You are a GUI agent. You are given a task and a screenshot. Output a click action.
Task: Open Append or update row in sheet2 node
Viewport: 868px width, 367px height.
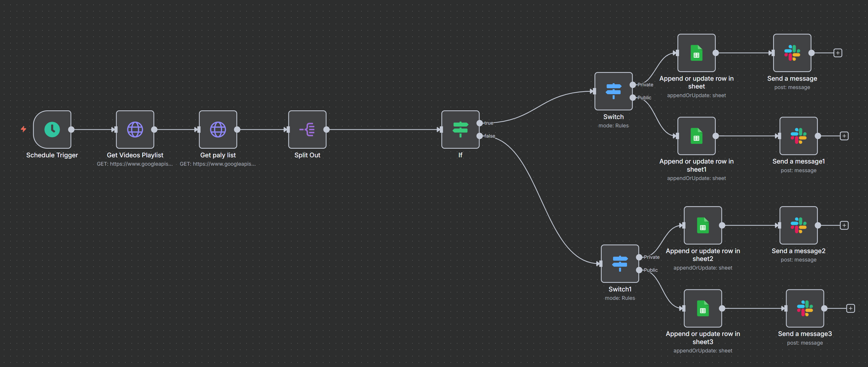click(702, 225)
